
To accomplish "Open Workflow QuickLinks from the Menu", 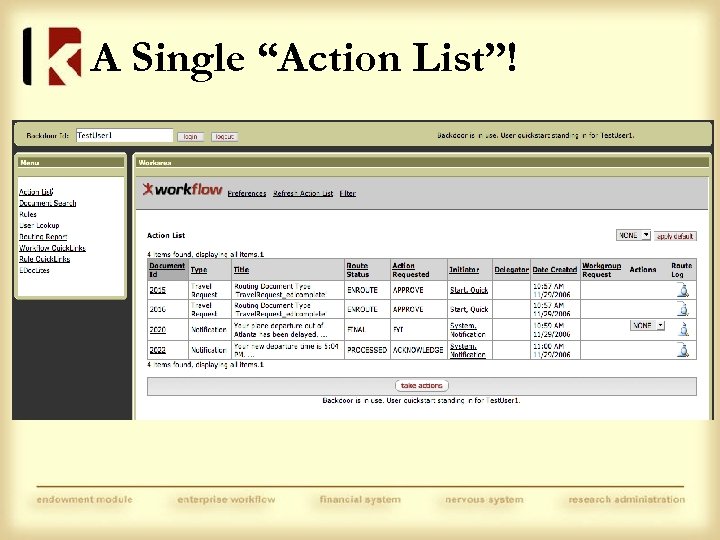I will [52, 248].
